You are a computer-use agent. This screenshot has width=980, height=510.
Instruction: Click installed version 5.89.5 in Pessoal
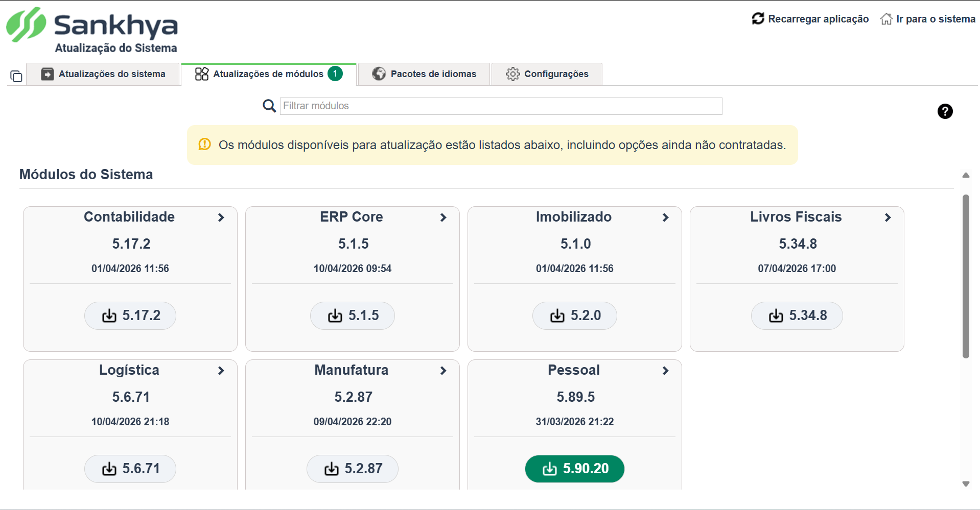tap(576, 397)
